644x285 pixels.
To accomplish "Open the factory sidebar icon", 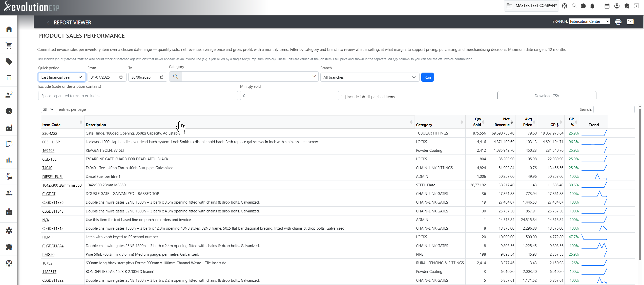I will [9, 128].
